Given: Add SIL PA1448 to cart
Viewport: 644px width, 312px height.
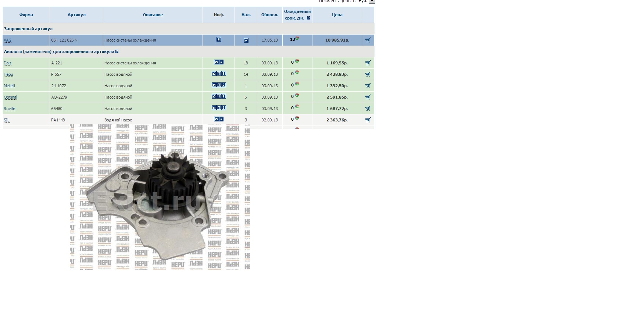Looking at the screenshot, I should 368,120.
